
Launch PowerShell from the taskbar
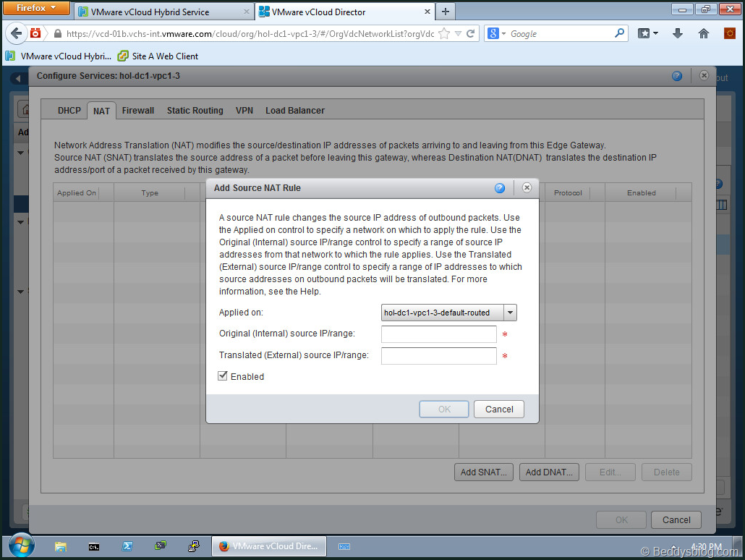click(x=127, y=546)
